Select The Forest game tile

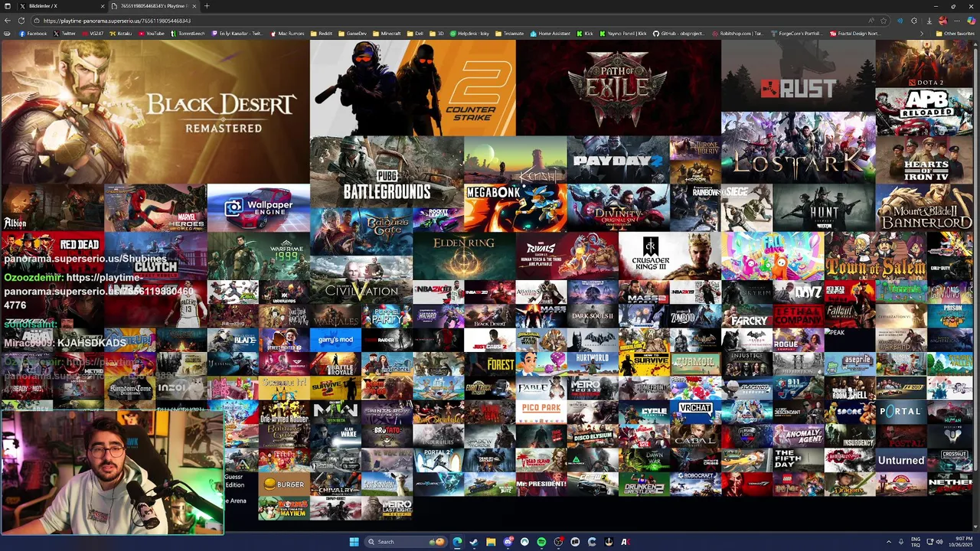pyautogui.click(x=490, y=364)
